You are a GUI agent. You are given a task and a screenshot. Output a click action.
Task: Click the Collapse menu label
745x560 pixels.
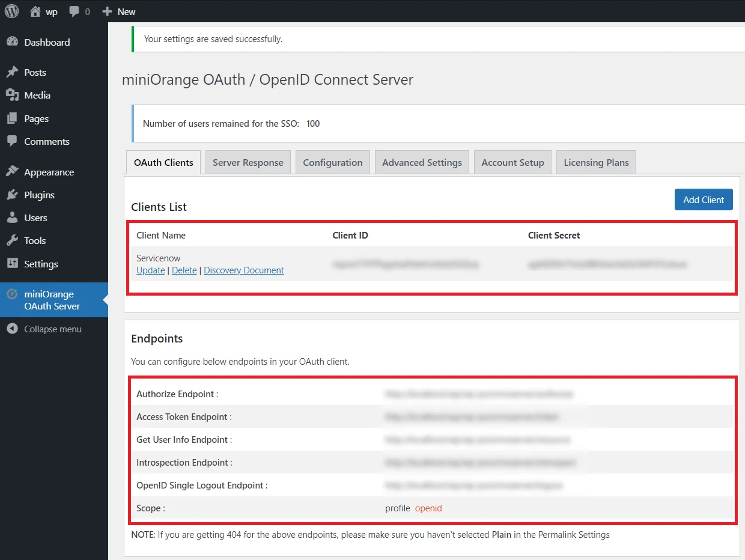[x=53, y=329]
